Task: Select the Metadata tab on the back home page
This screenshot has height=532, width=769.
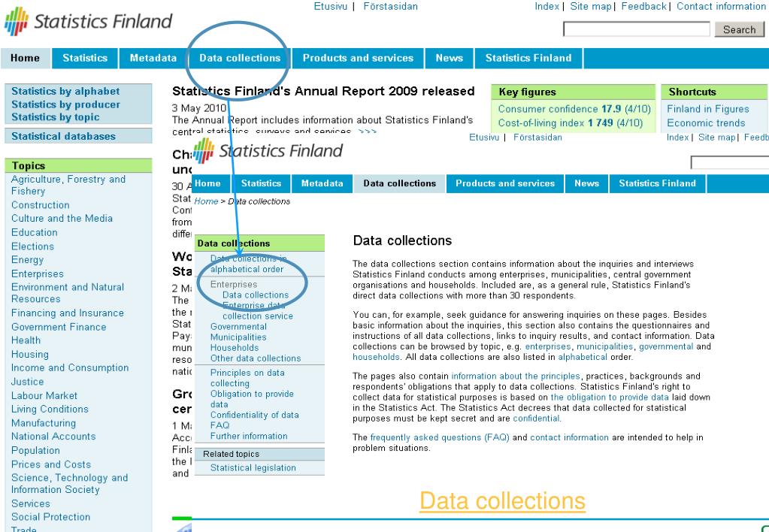Action: [153, 58]
